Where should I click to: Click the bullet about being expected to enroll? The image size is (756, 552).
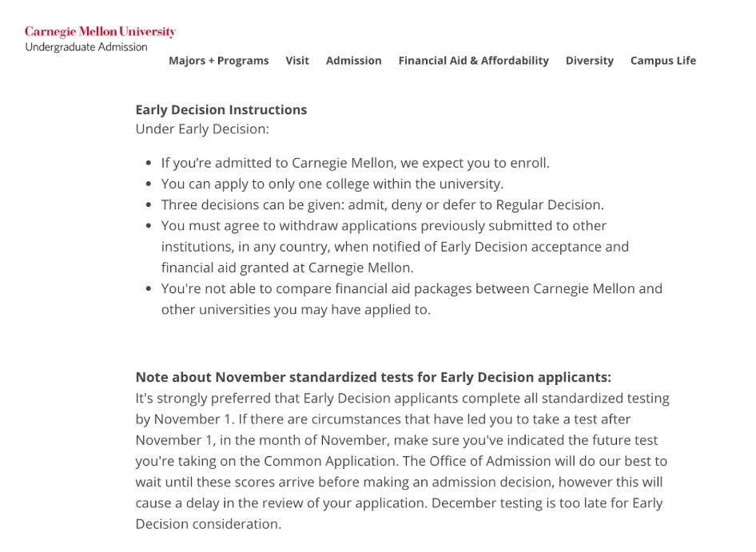(x=355, y=163)
